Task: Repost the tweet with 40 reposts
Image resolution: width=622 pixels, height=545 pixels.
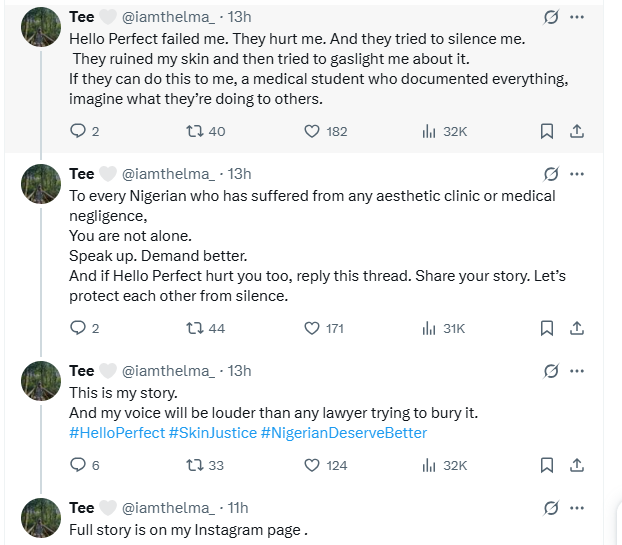Action: tap(195, 131)
